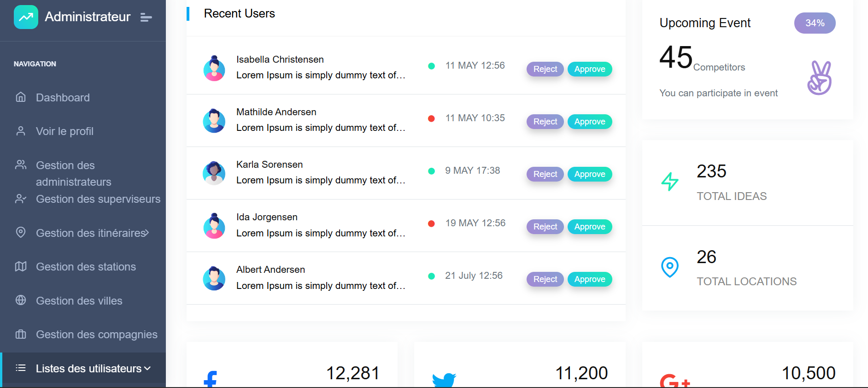Click the map icon for Gestion des stations
The image size is (868, 388).
21,266
